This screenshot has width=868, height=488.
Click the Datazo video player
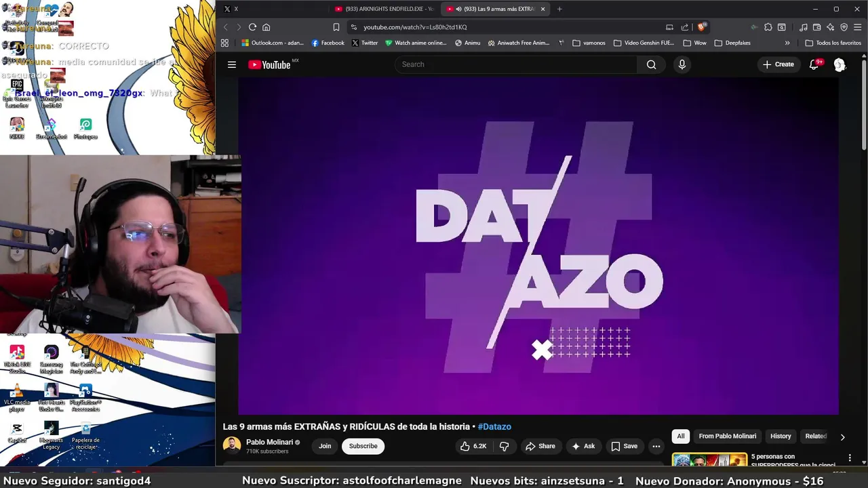click(538, 245)
